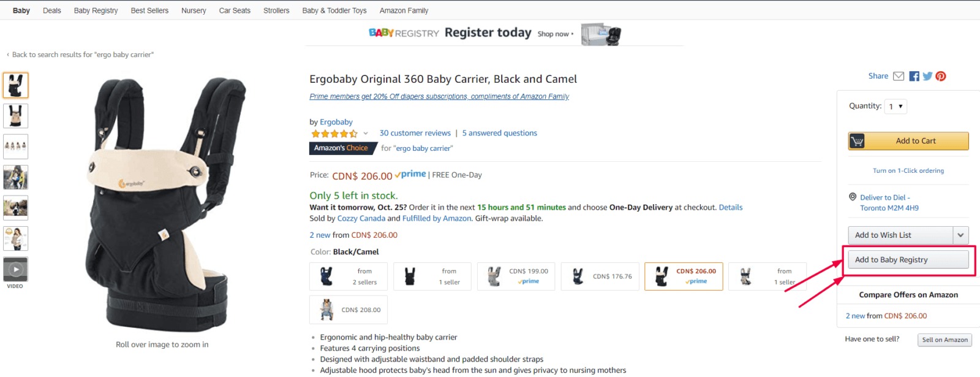
Task: Choose the CDN$ 208.00 color variant
Action: coord(348,310)
